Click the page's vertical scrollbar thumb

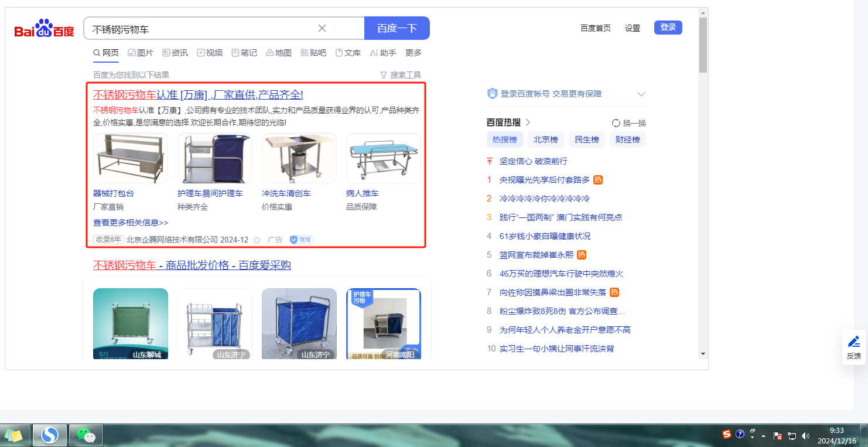[x=703, y=45]
